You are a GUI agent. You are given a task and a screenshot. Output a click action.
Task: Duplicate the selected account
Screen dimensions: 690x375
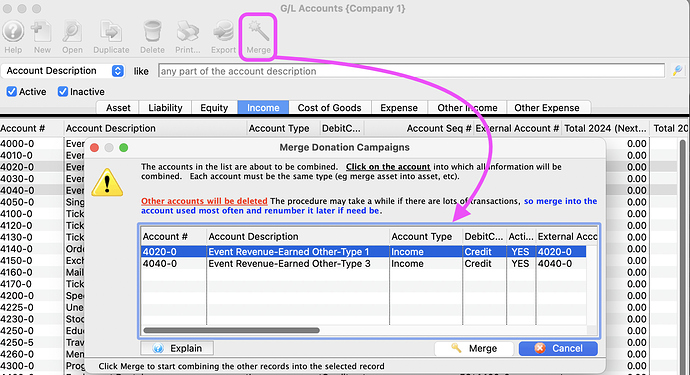click(x=111, y=37)
